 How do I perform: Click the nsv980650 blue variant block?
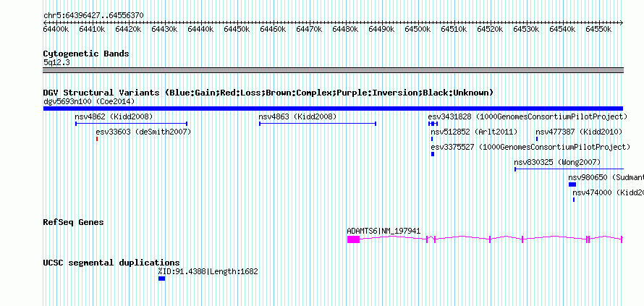(x=572, y=184)
